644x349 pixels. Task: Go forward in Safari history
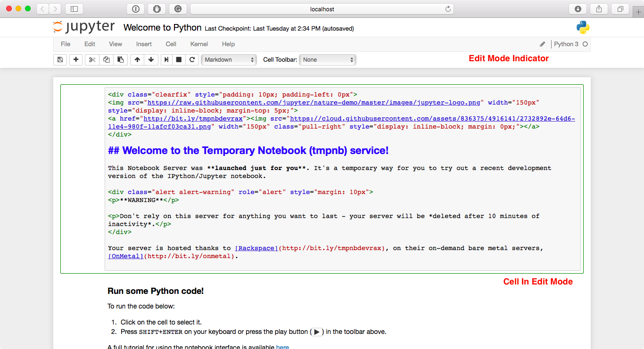pos(55,9)
